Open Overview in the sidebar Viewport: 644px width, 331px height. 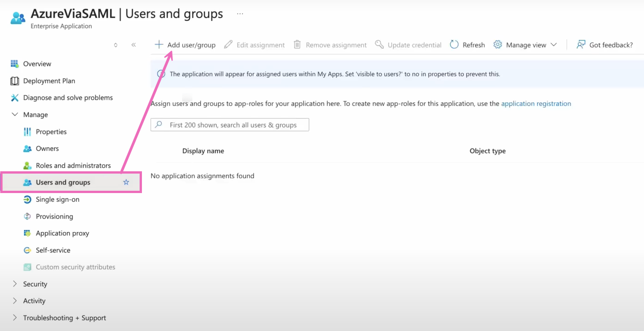(37, 64)
